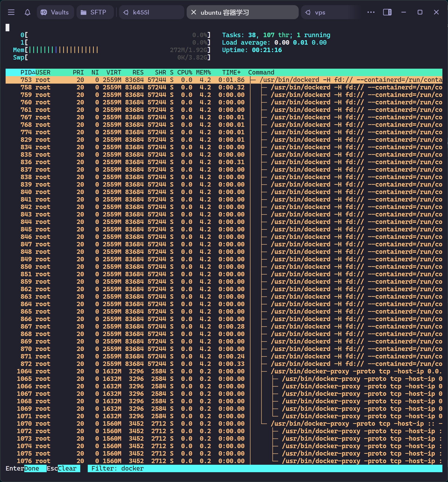This screenshot has width=448, height=482.
Task: Select process row PID 1067
Action: pos(224,394)
